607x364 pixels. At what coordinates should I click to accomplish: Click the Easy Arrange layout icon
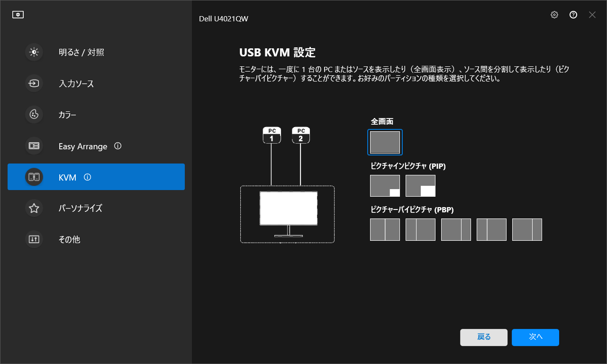pyautogui.click(x=34, y=146)
